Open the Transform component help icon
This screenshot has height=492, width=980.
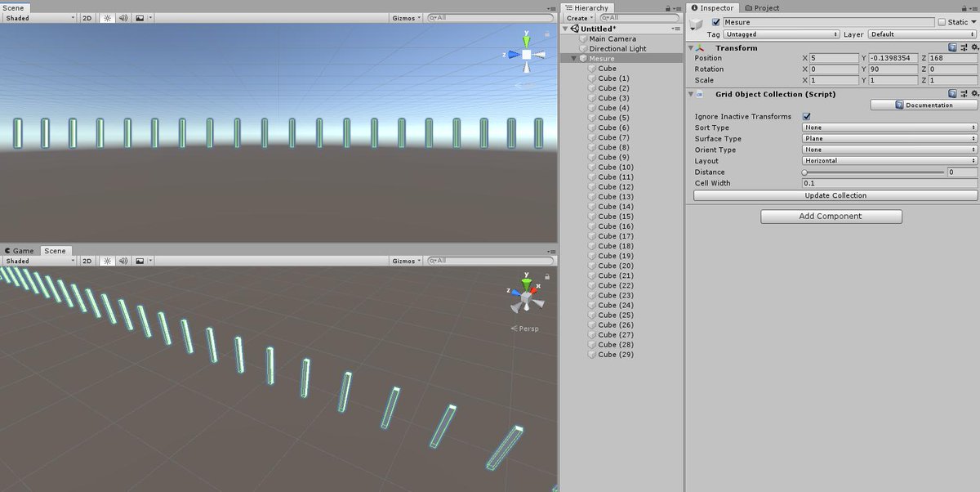[952, 47]
